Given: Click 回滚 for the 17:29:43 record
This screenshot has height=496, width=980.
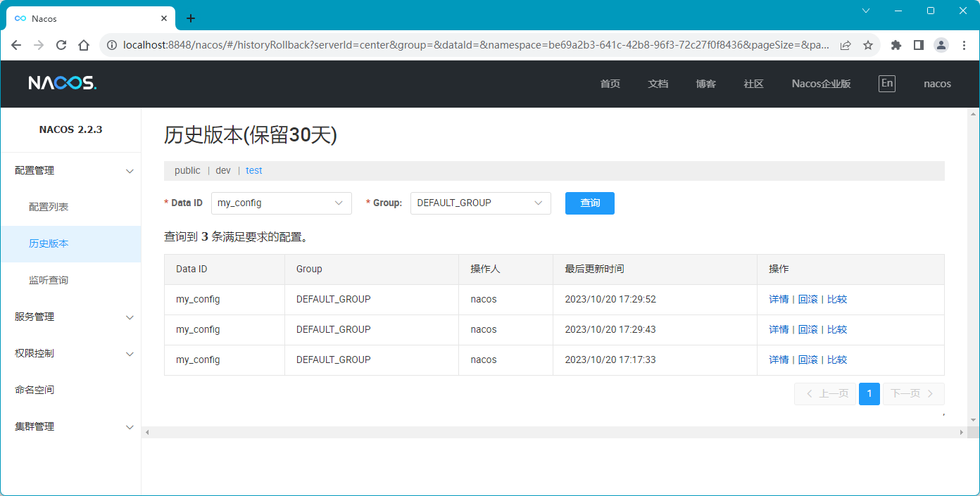Looking at the screenshot, I should [808, 329].
